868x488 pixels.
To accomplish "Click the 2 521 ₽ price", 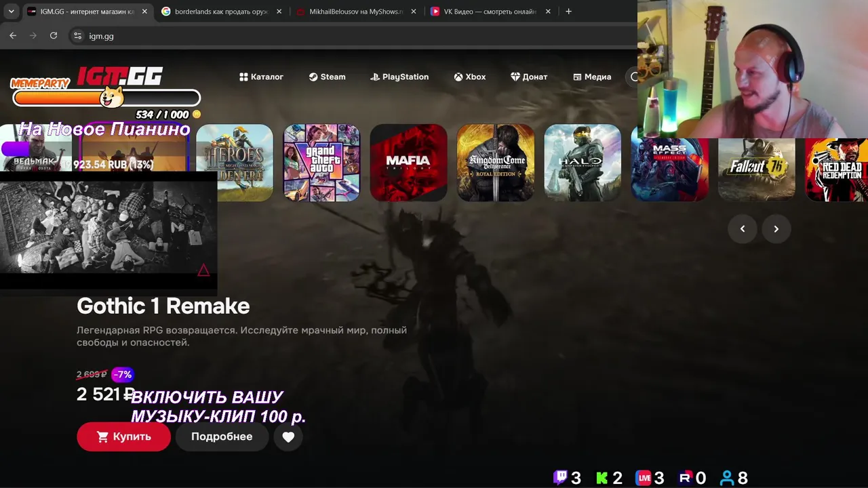I will click(106, 394).
